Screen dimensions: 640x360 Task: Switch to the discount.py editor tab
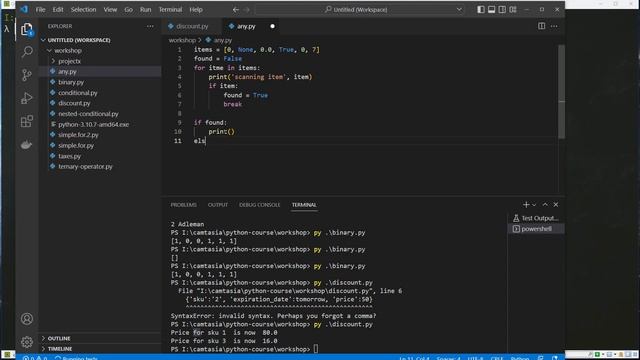coord(192,26)
